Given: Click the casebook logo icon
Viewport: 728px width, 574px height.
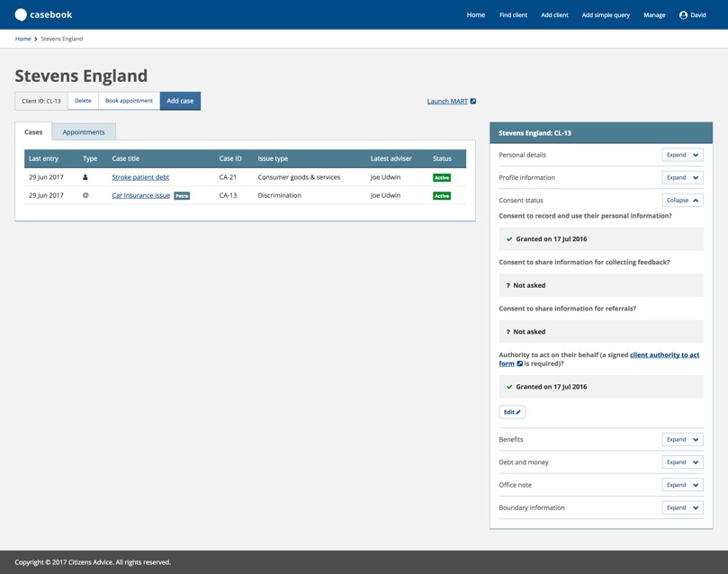Looking at the screenshot, I should 21,15.
